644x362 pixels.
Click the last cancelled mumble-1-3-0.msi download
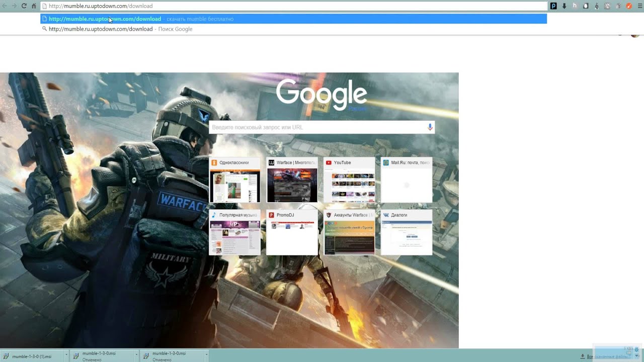coord(171,356)
